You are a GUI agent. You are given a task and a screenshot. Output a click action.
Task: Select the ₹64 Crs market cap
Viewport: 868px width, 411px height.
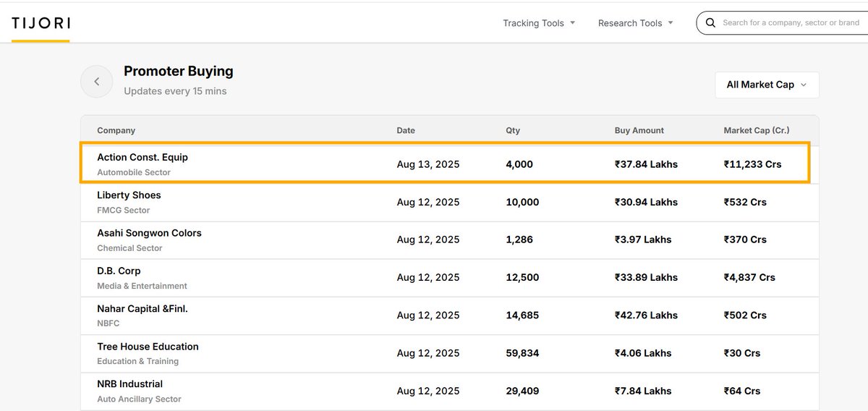pyautogui.click(x=742, y=391)
